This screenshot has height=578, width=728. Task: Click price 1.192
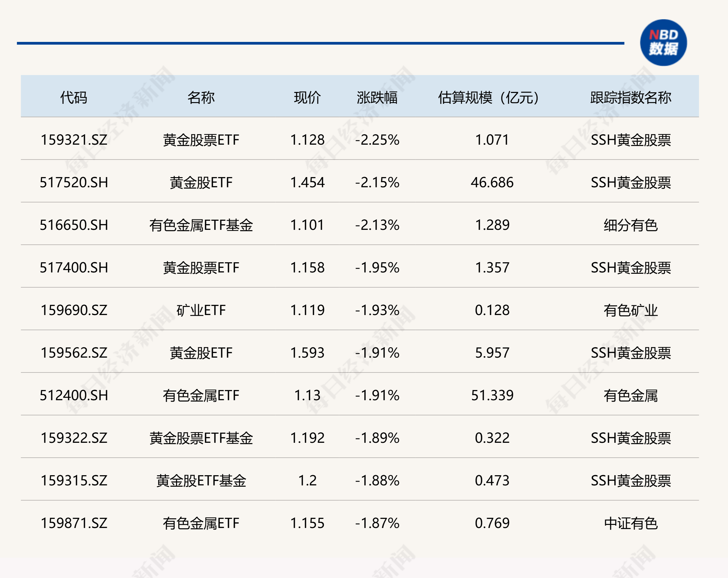(307, 438)
